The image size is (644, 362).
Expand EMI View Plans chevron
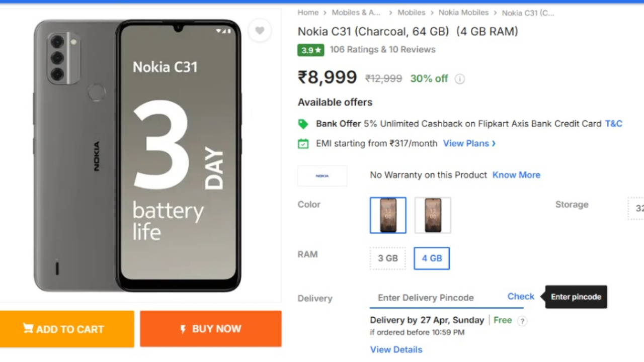point(494,143)
